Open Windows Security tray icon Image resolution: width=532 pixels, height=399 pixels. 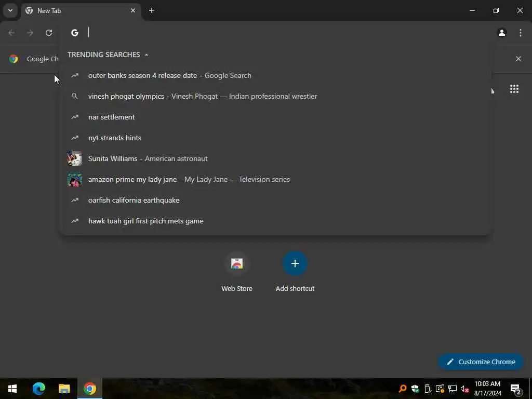point(415,389)
